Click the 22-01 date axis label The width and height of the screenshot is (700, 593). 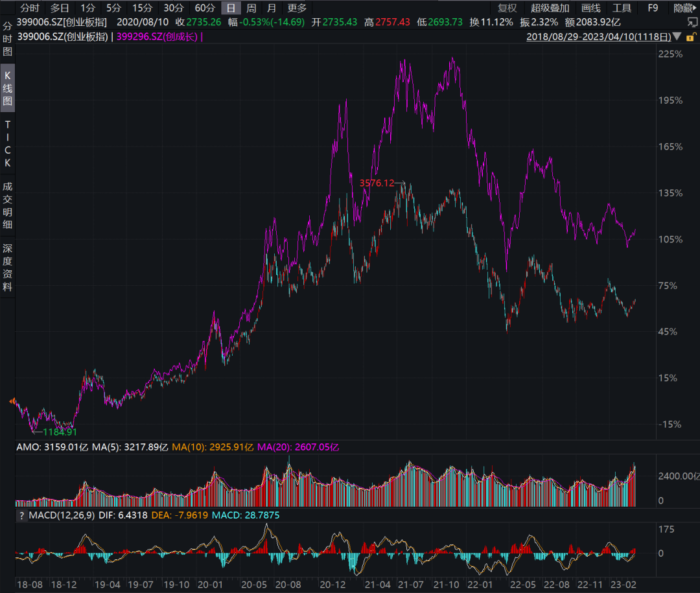480,585
